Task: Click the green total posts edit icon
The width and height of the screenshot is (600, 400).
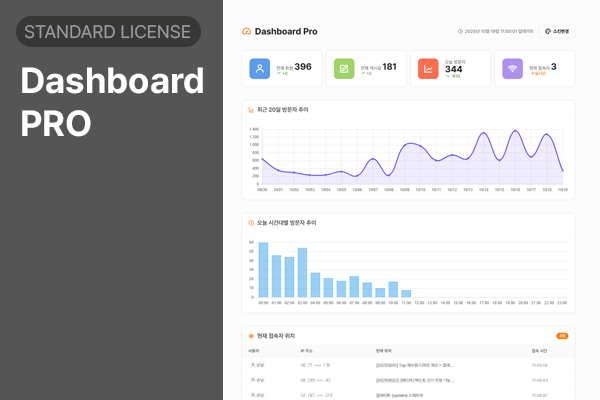Action: 344,69
